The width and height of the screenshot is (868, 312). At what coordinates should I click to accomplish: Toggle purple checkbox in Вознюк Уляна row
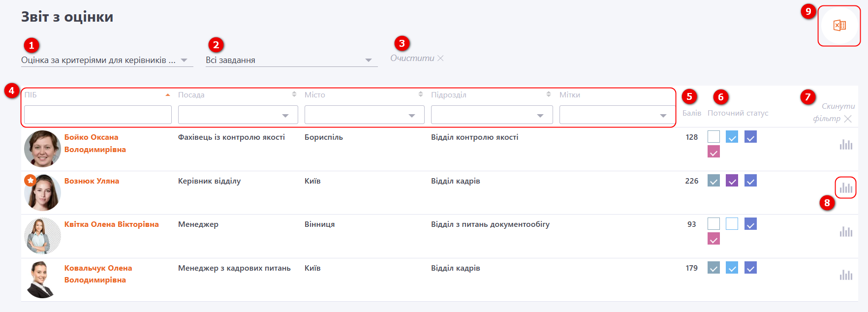point(732,181)
